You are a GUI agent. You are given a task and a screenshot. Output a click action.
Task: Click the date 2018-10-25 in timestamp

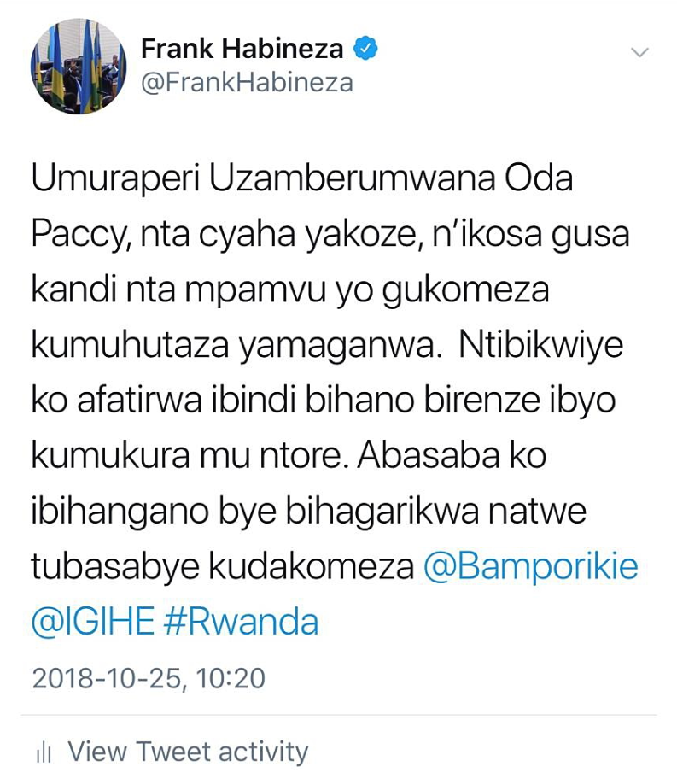(x=106, y=678)
